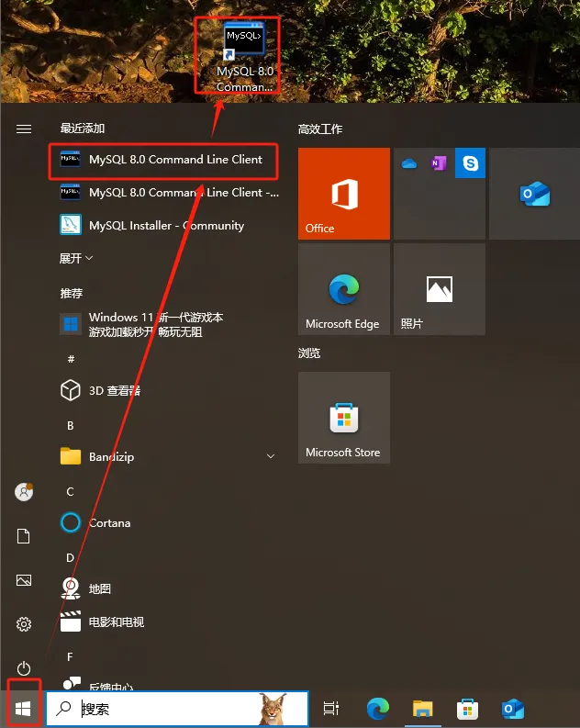The height and width of the screenshot is (728, 580).
Task: Click the F letter header
Action: click(x=71, y=657)
